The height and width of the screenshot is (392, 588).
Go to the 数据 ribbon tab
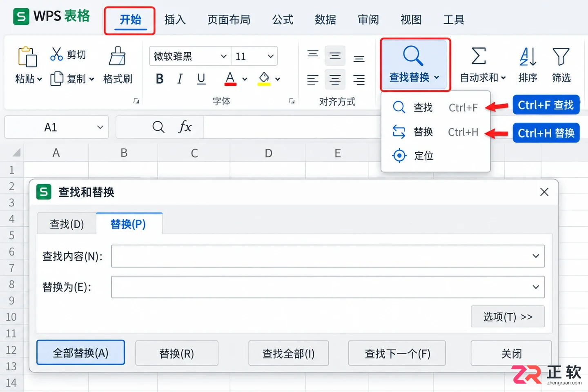point(325,20)
